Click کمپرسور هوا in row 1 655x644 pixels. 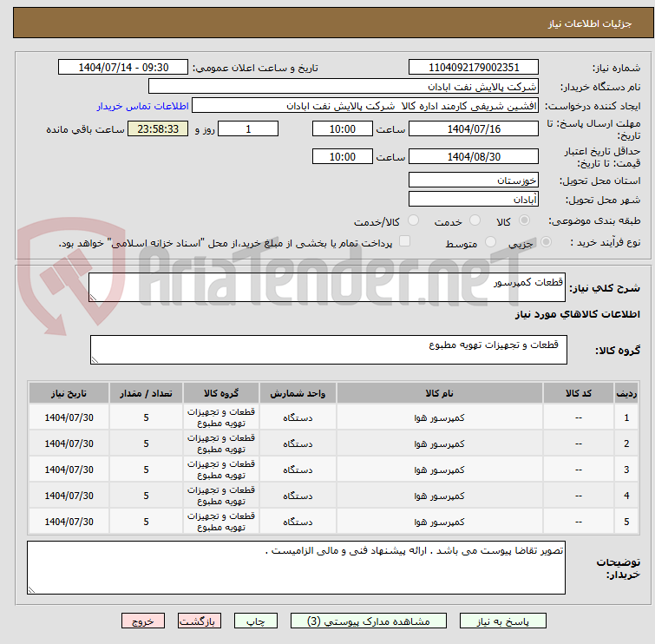[x=440, y=417]
